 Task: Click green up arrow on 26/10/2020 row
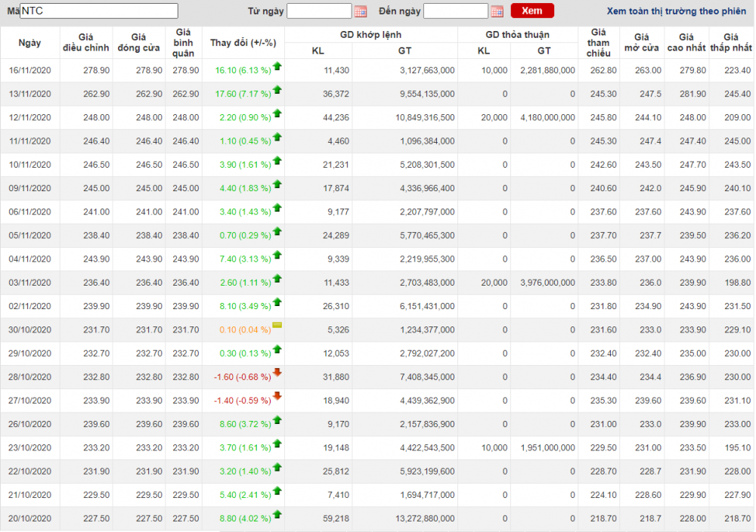pos(277,421)
